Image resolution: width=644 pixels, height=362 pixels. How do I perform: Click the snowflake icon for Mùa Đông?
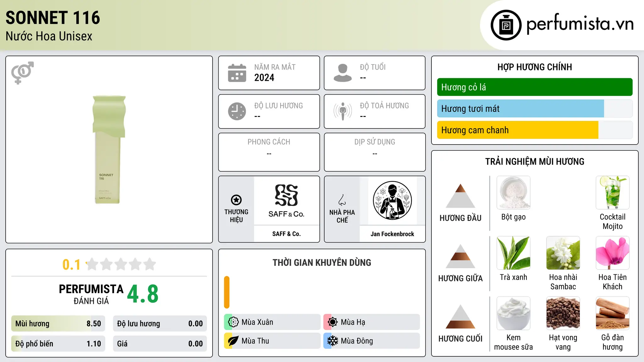[x=333, y=341]
